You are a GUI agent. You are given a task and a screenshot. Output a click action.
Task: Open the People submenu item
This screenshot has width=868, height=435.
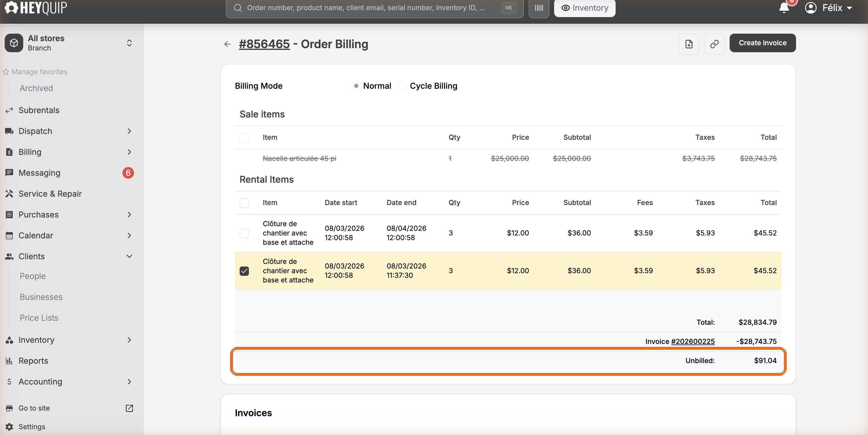(x=33, y=276)
